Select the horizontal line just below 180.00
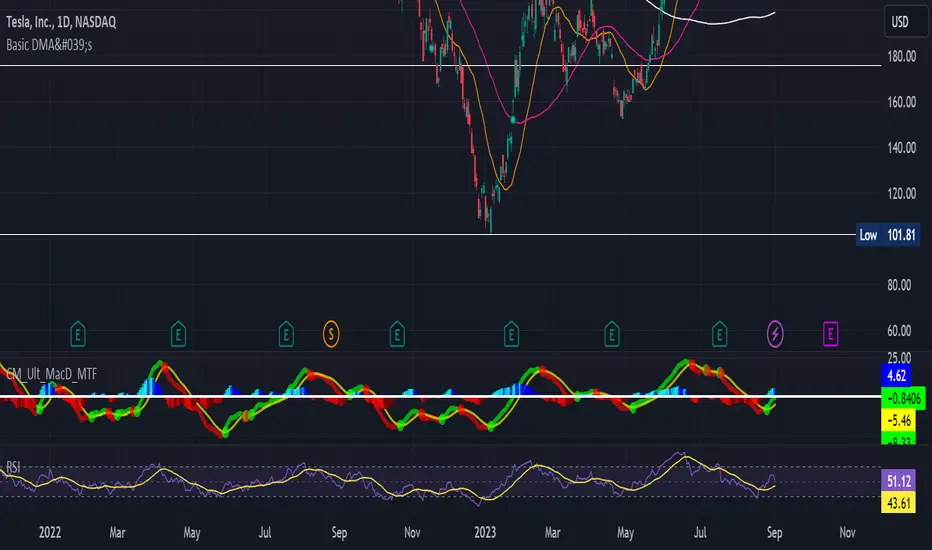932x550 pixels. coord(440,65)
